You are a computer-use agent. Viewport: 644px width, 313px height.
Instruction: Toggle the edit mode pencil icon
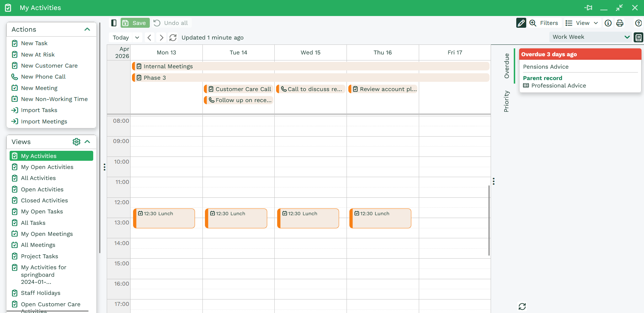click(521, 23)
